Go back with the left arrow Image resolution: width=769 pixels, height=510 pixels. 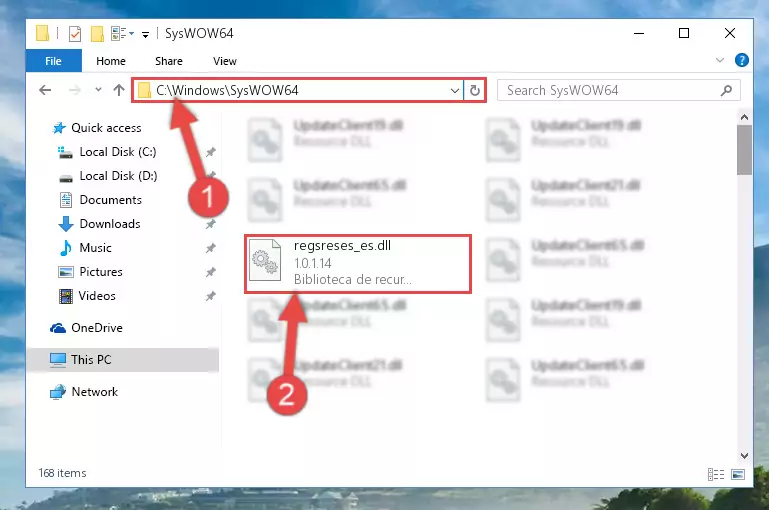(45, 90)
